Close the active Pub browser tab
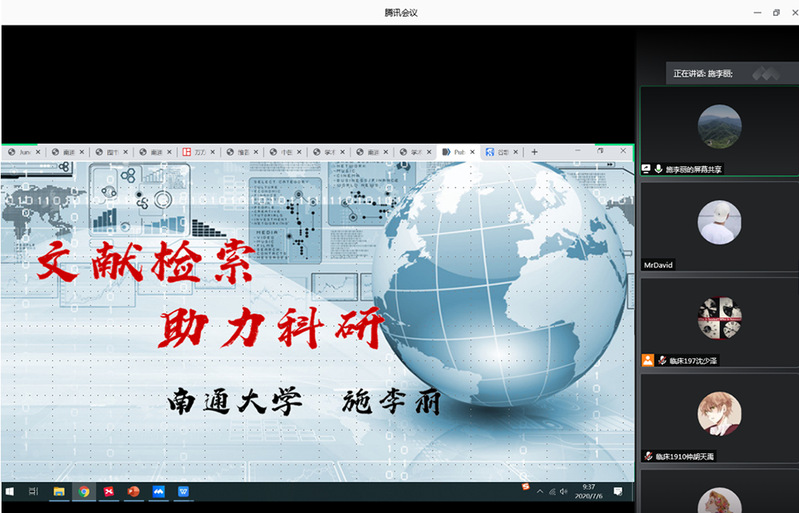 (472, 152)
